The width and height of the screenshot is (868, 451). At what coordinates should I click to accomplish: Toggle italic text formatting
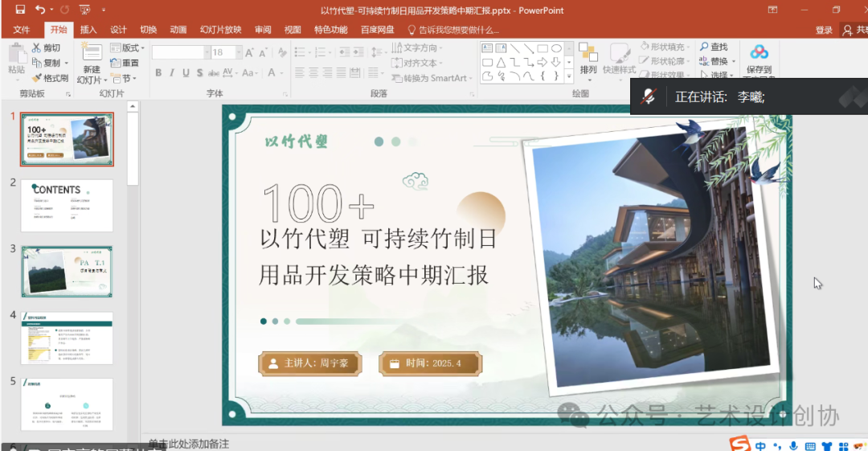[172, 73]
